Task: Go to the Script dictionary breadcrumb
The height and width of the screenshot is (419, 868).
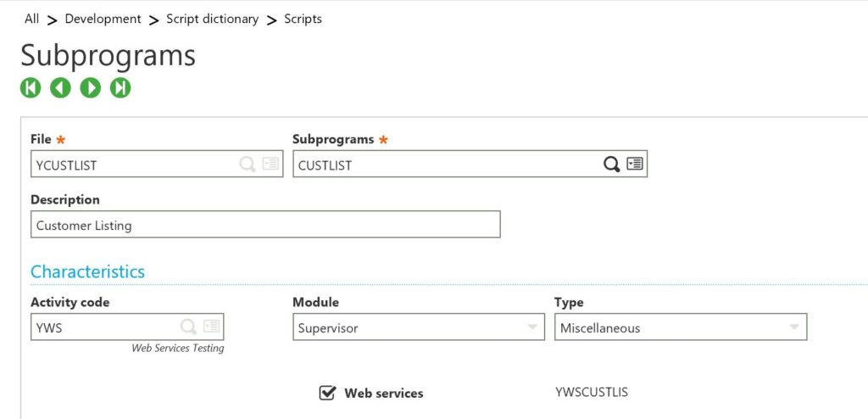Action: [x=212, y=19]
